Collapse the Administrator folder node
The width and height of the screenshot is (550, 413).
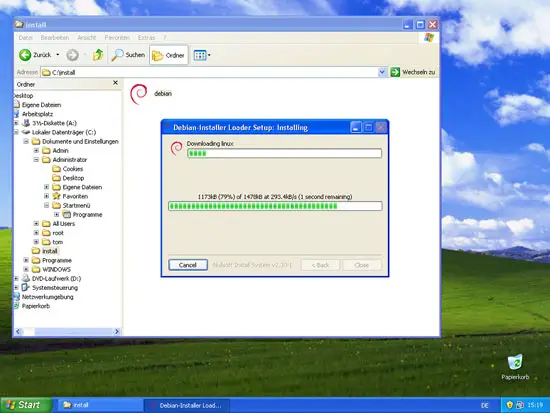(36, 160)
